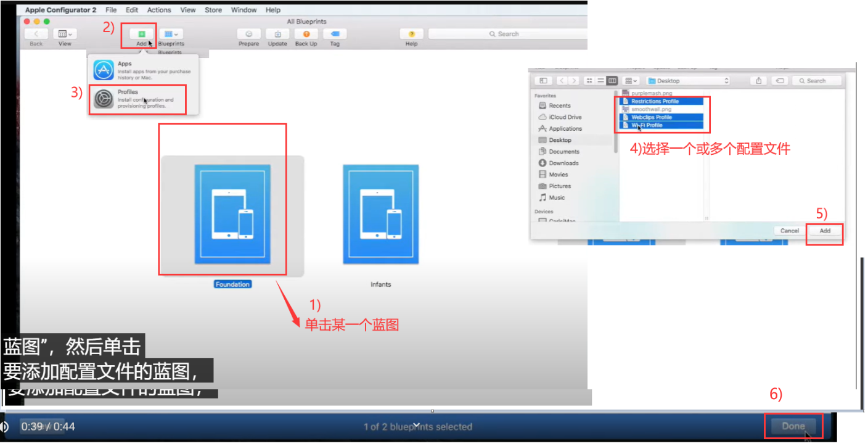This screenshot has width=868, height=446.
Task: Choose Apps from the Add popup
Action: (142, 70)
